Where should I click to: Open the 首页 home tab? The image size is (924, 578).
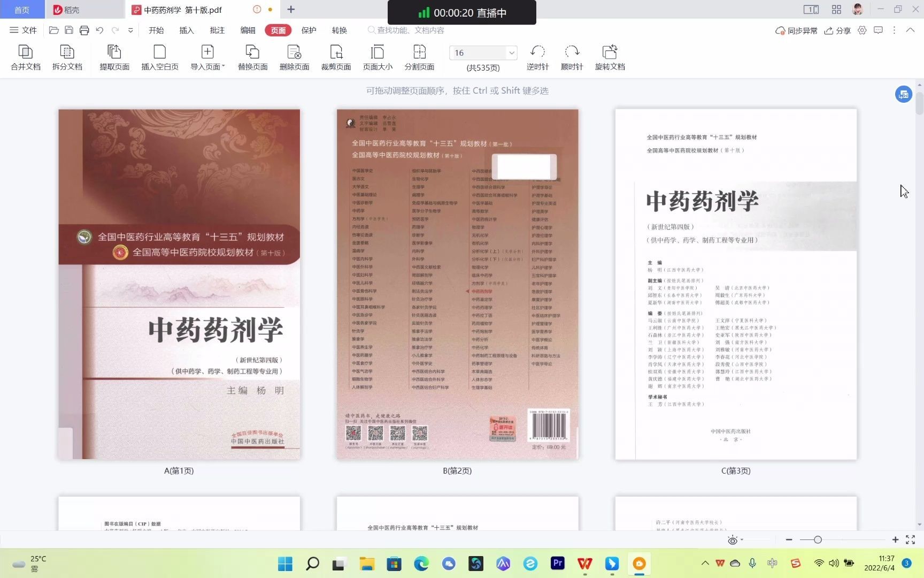(22, 10)
